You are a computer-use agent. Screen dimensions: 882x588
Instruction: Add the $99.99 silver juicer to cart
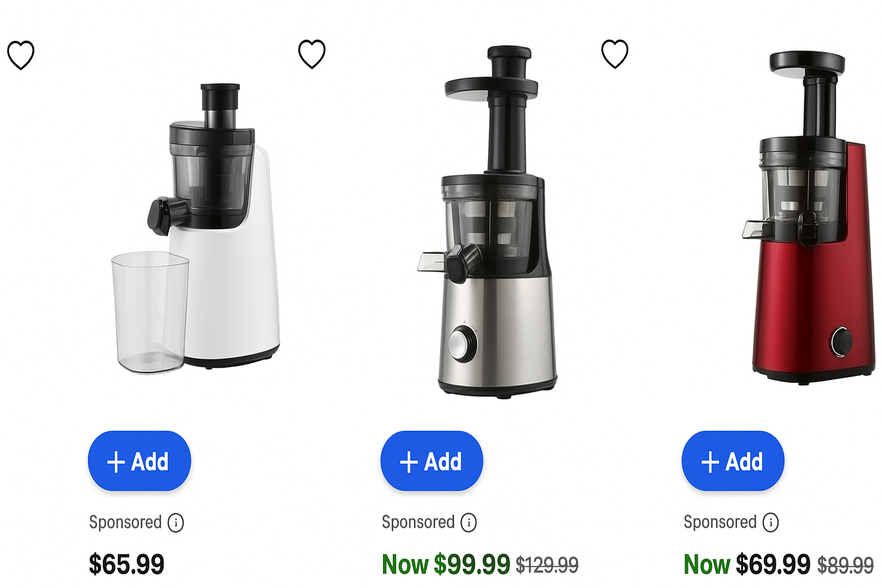[x=432, y=461]
